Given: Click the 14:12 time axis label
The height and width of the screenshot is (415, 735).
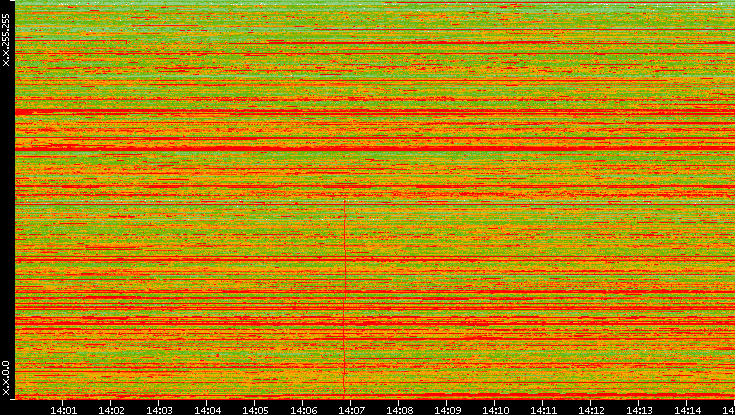Looking at the screenshot, I should pos(591,410).
